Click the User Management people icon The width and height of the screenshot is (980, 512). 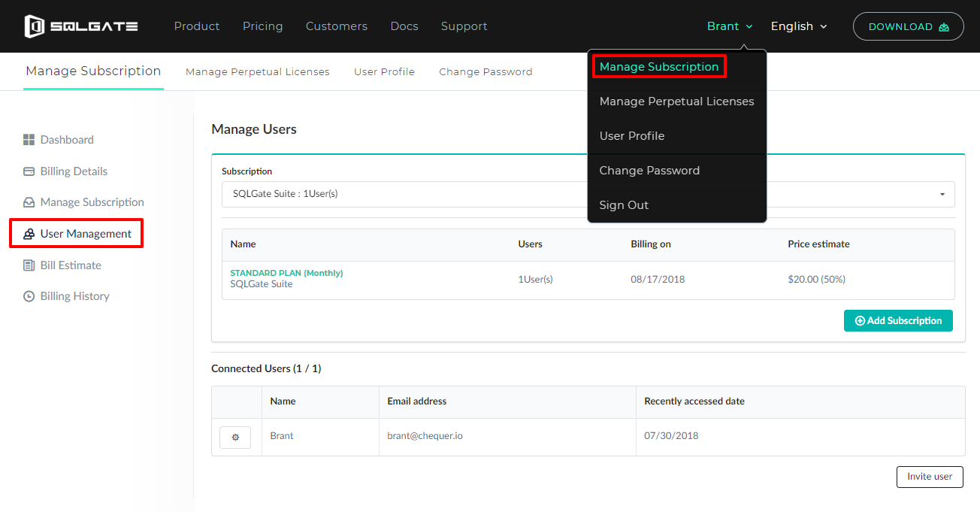29,234
